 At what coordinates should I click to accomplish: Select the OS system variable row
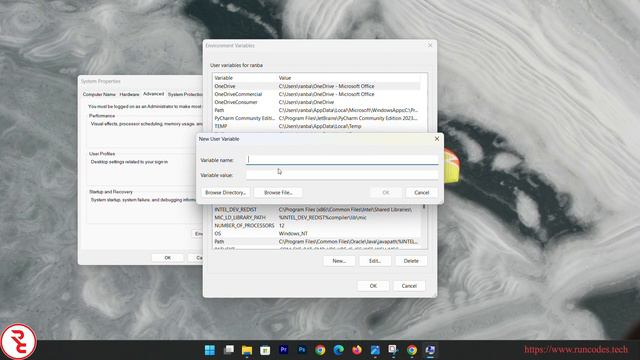[x=317, y=233]
